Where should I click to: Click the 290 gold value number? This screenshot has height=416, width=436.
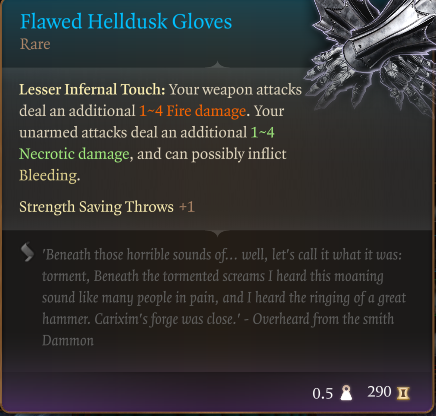coord(379,392)
